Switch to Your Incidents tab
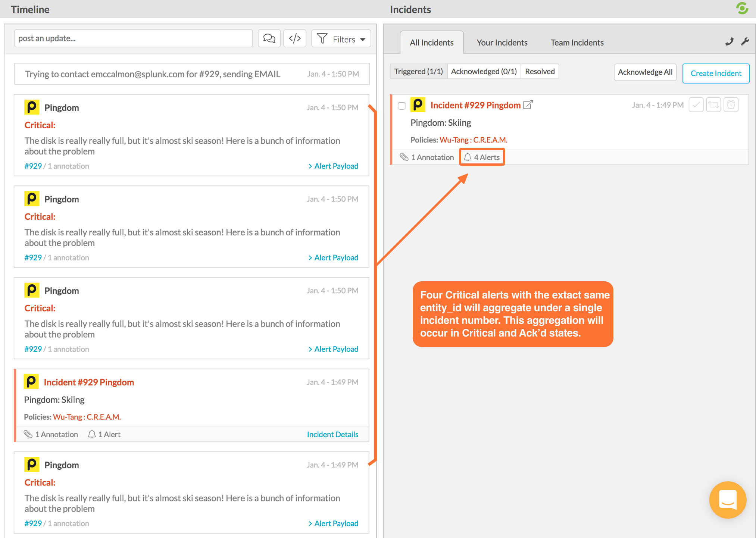The width and height of the screenshot is (756, 538). pos(502,43)
